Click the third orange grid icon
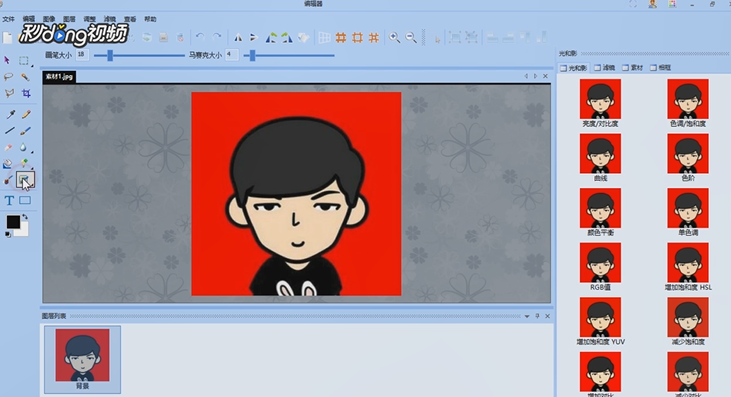The image size is (731, 397). click(374, 38)
